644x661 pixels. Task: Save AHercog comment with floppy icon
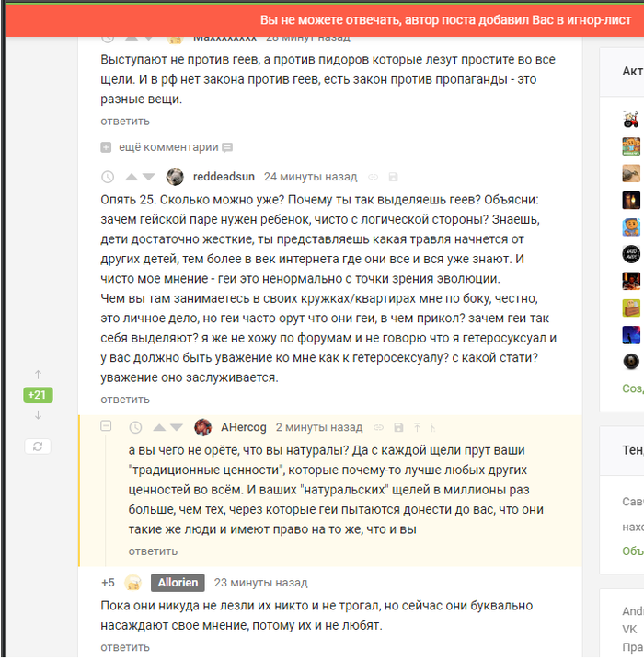398,428
